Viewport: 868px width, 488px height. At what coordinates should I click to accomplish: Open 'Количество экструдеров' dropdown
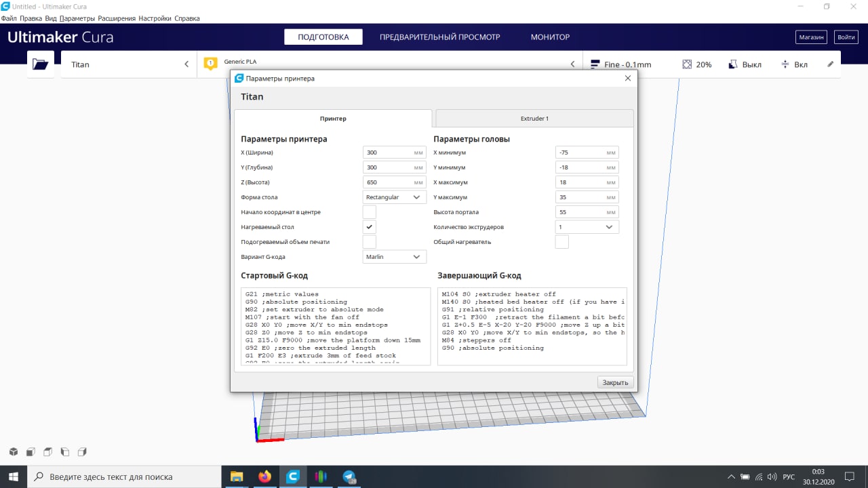587,227
